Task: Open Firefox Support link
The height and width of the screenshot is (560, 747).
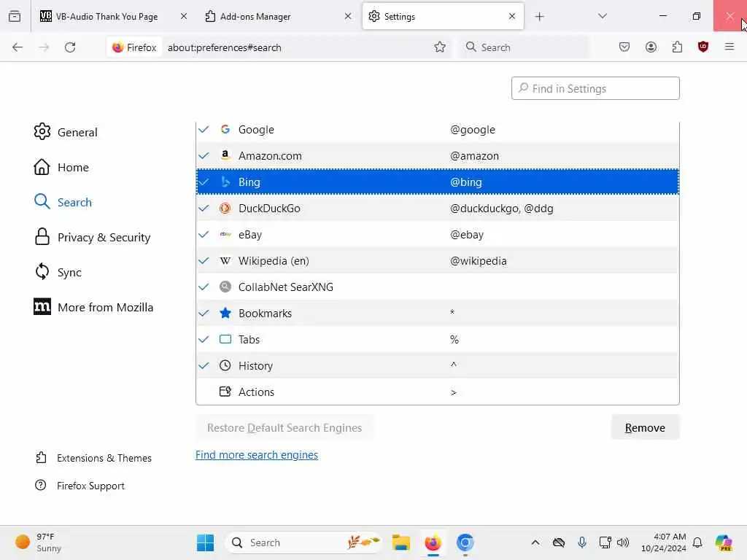Action: 80,486
